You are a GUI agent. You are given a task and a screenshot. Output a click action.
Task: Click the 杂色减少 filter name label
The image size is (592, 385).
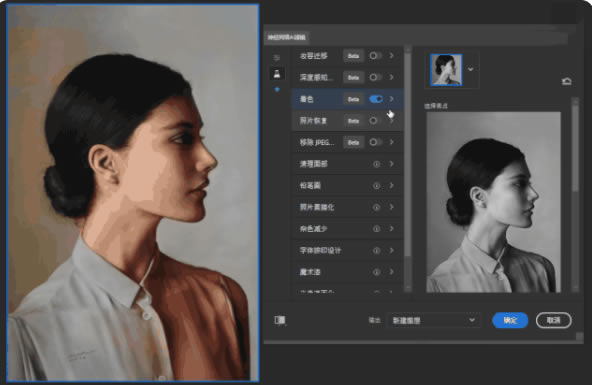(313, 229)
